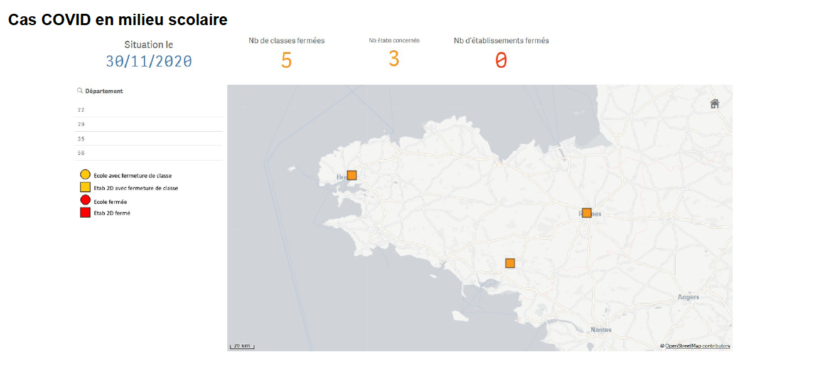
Task: Click the red square Etab 2D fermé symbol
Action: [x=85, y=212]
